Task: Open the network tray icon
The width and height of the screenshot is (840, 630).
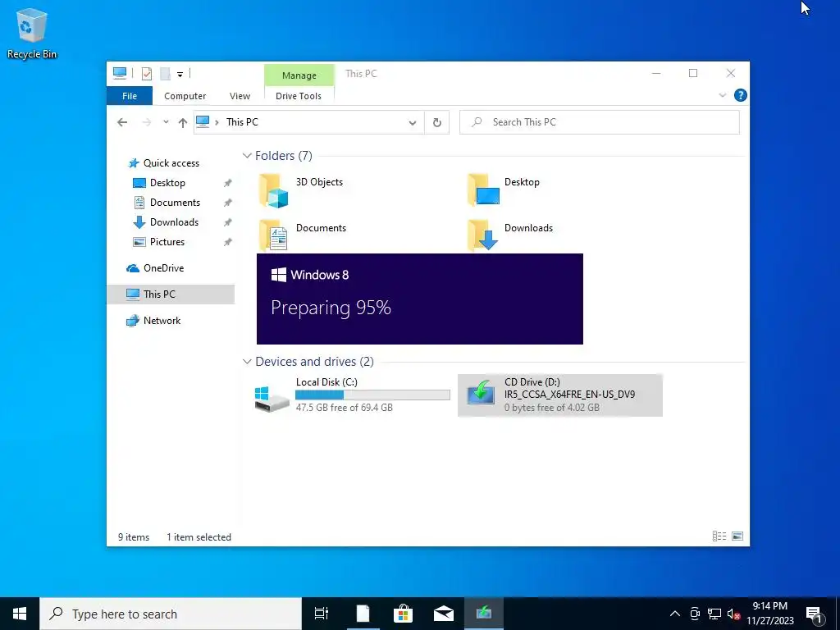Action: 714,614
